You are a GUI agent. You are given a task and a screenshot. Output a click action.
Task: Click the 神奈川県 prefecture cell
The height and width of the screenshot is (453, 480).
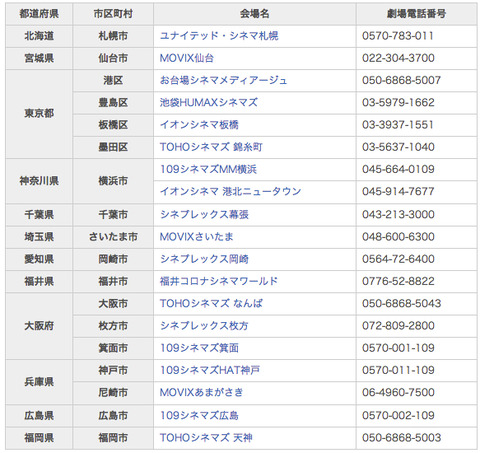[39, 181]
